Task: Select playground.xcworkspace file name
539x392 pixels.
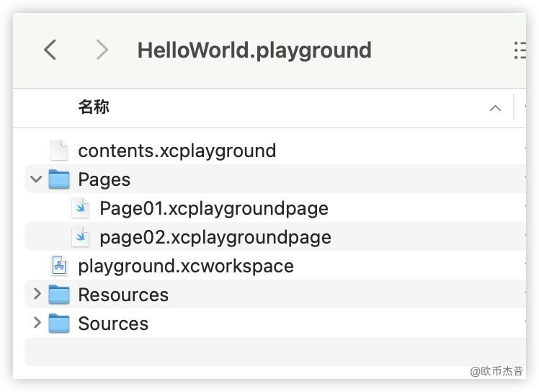Action: (x=186, y=266)
